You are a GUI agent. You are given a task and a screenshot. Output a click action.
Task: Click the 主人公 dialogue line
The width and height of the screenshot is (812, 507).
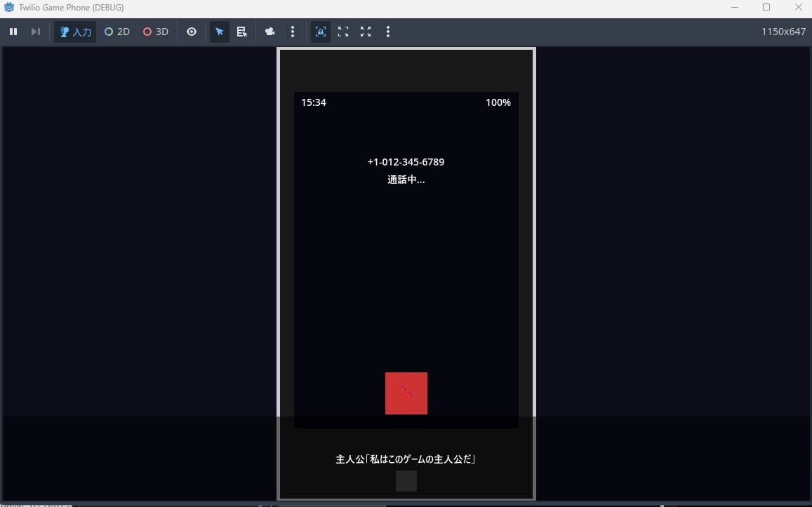(x=406, y=459)
